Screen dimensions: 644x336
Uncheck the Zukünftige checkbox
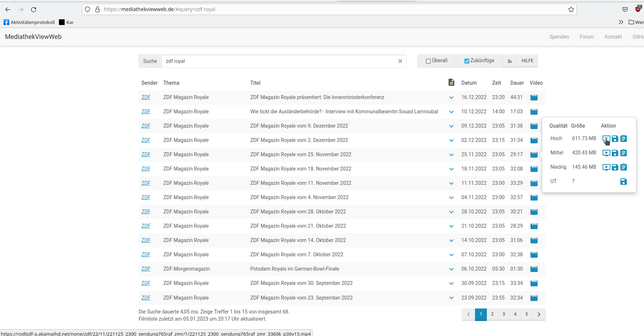coord(466,61)
